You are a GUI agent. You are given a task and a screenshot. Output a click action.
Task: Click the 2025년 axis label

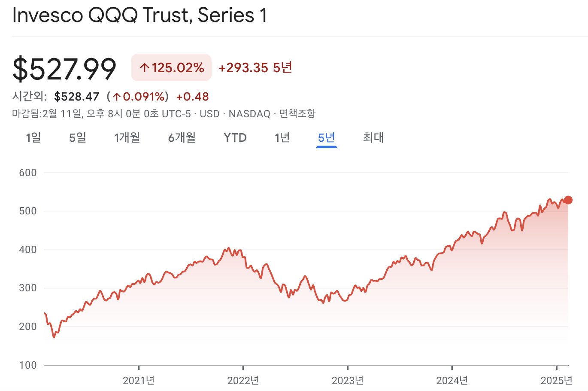pos(557,380)
